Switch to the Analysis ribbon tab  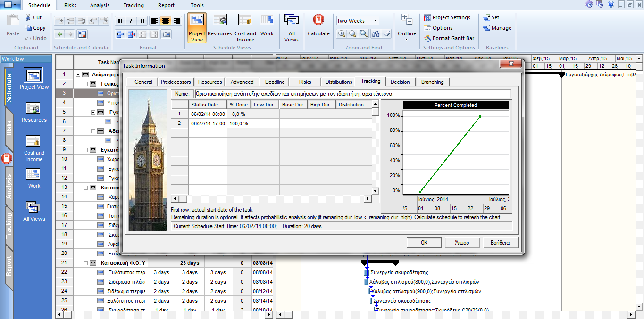coord(100,5)
